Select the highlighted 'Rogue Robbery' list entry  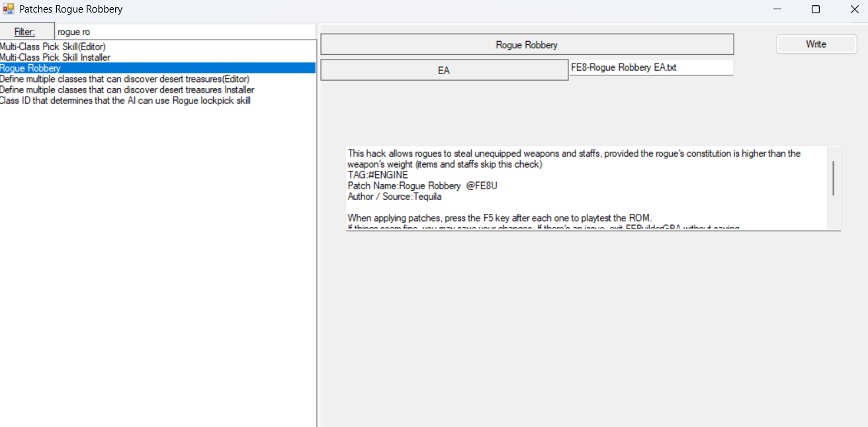(x=30, y=68)
